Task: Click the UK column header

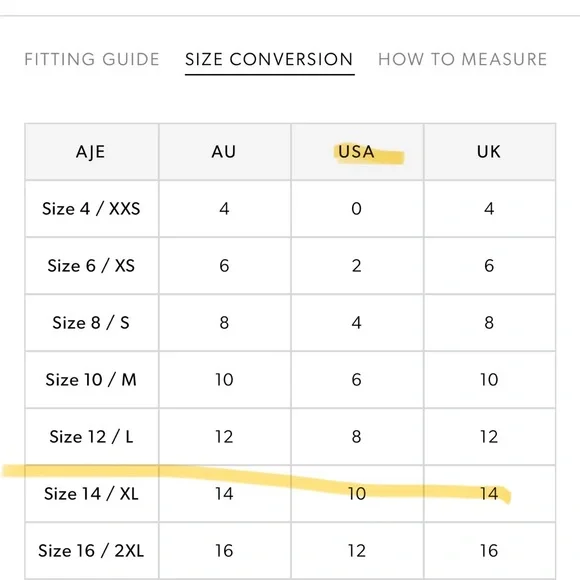Action: pyautogui.click(x=489, y=152)
